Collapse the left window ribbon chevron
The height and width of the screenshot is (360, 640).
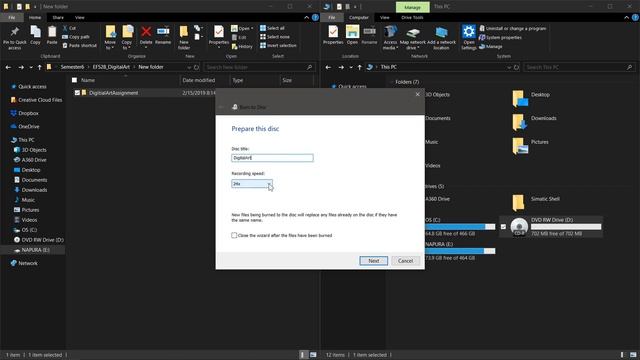[307, 18]
